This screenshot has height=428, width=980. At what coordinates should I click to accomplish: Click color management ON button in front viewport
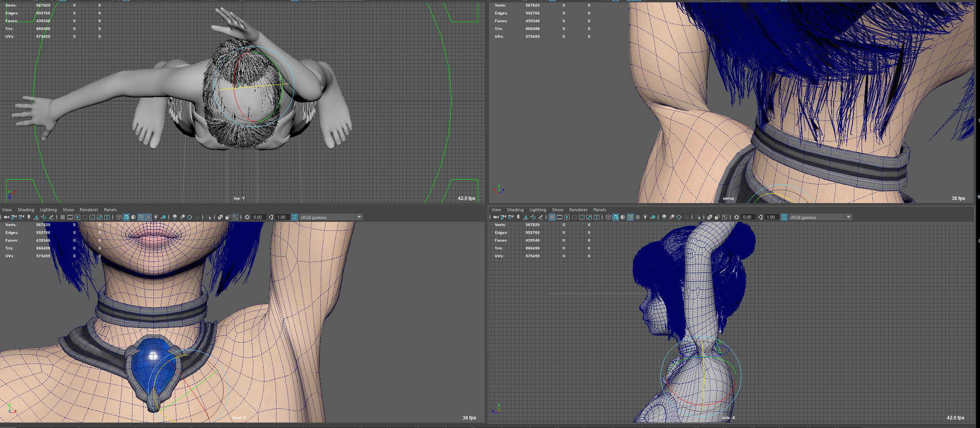point(295,217)
